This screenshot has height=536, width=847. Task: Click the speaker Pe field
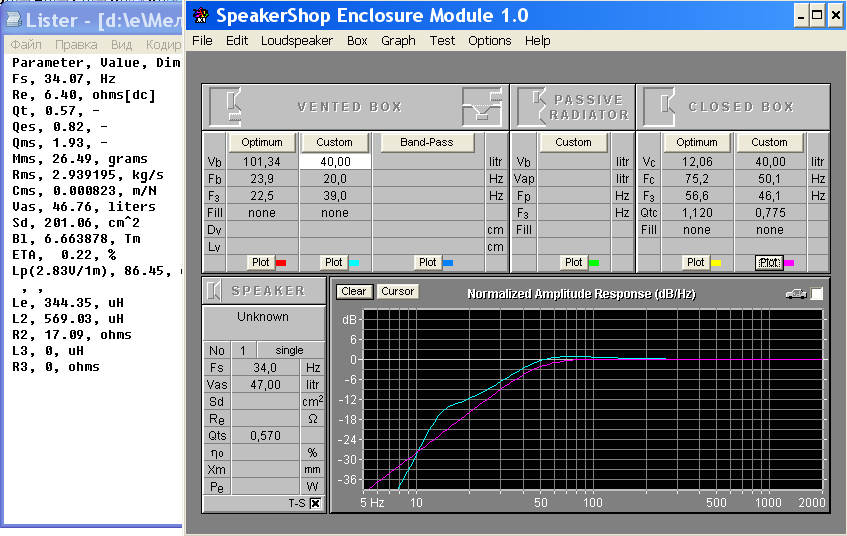265,487
